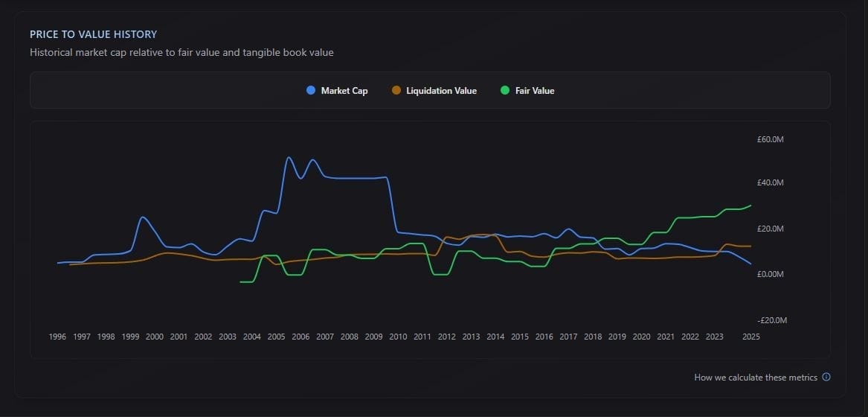
Task: Open How we calculate these metrics
Action: coord(756,378)
